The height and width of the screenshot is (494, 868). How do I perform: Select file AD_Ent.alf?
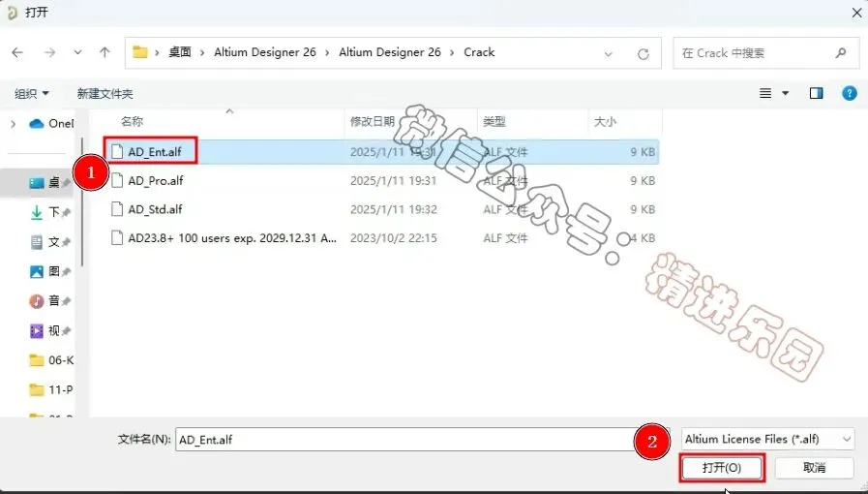click(x=381, y=152)
